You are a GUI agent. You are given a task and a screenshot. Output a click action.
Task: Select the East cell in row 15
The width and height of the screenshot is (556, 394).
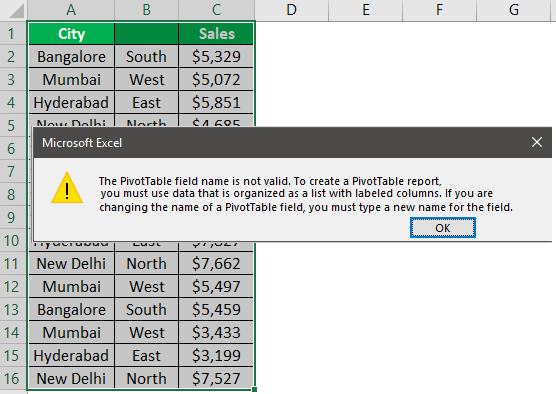coord(146,356)
